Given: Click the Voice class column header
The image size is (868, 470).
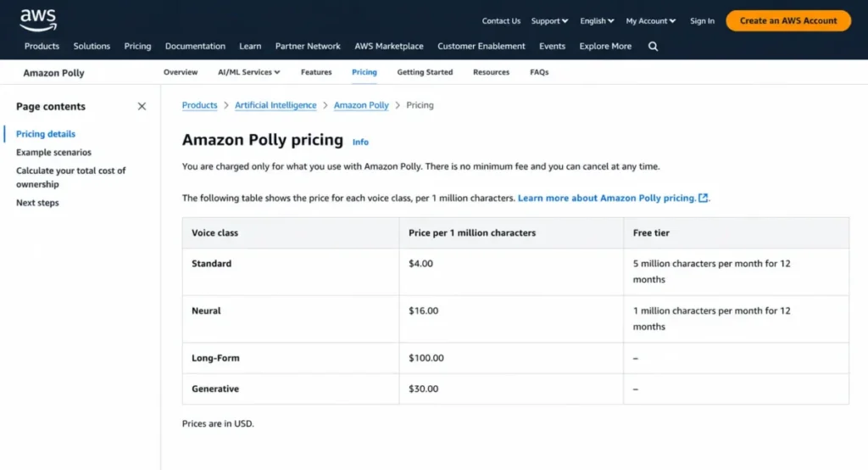Looking at the screenshot, I should (291, 232).
